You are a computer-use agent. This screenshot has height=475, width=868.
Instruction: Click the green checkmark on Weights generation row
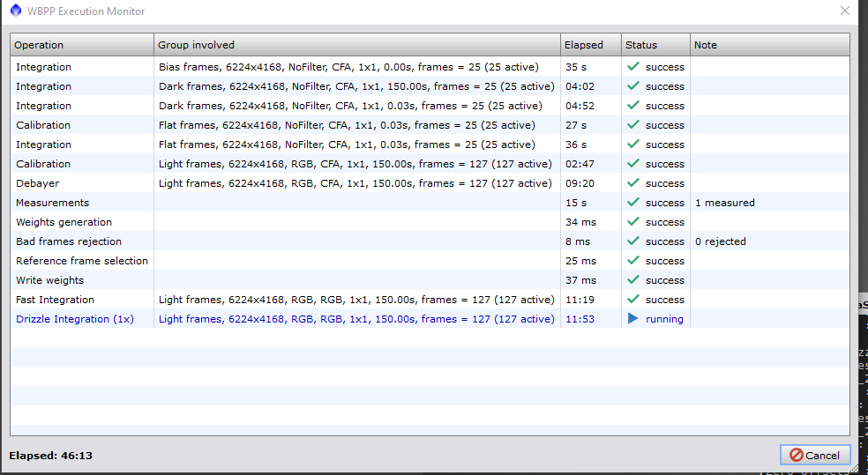coord(633,222)
